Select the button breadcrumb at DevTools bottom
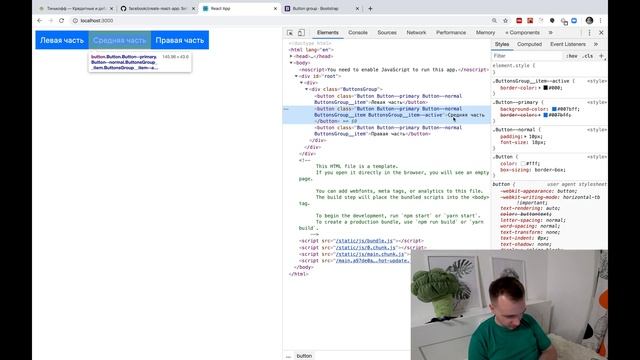 click(304, 356)
